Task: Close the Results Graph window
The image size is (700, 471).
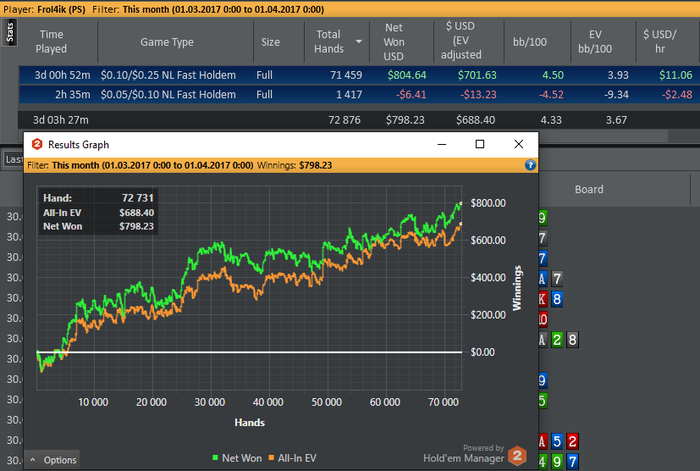Action: (518, 144)
